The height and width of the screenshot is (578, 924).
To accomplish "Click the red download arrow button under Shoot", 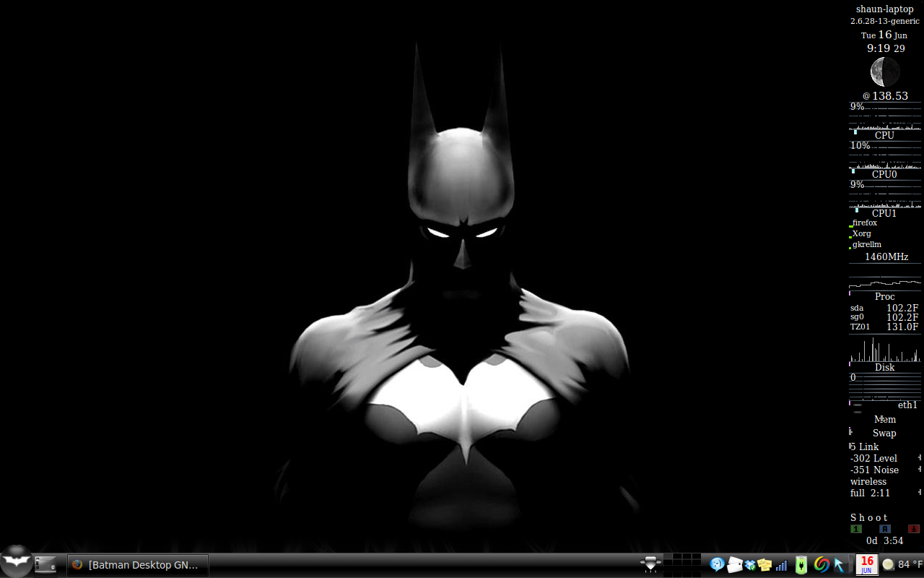I will (914, 529).
